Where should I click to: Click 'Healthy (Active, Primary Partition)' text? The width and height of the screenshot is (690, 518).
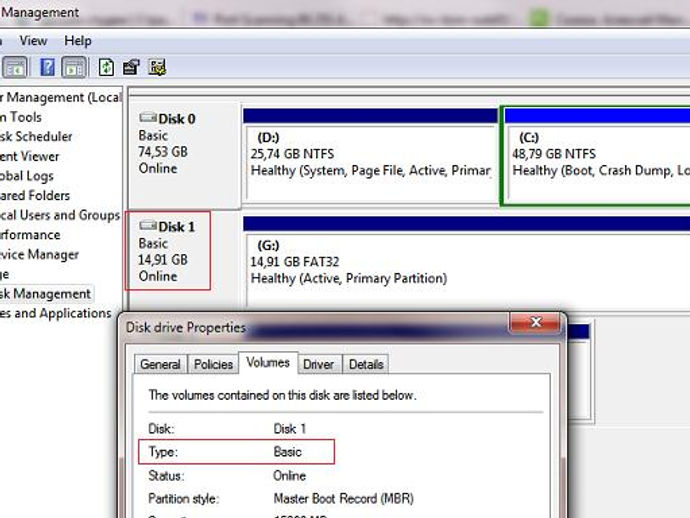[x=349, y=279]
